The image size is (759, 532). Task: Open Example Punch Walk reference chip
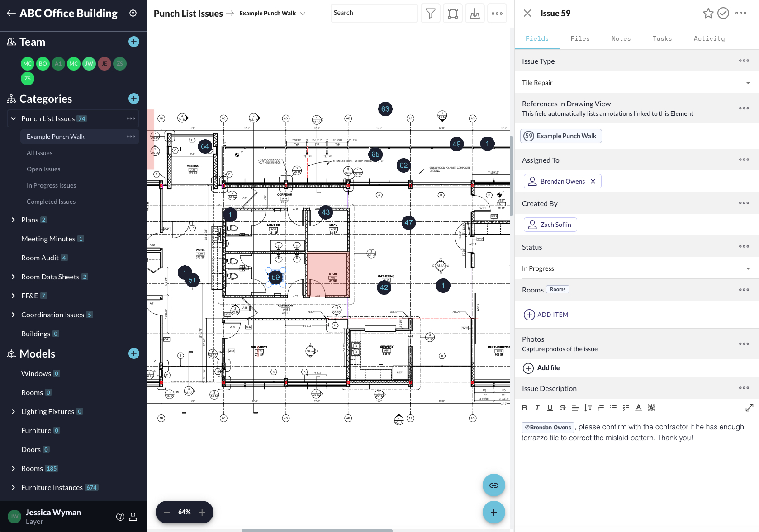click(x=561, y=136)
